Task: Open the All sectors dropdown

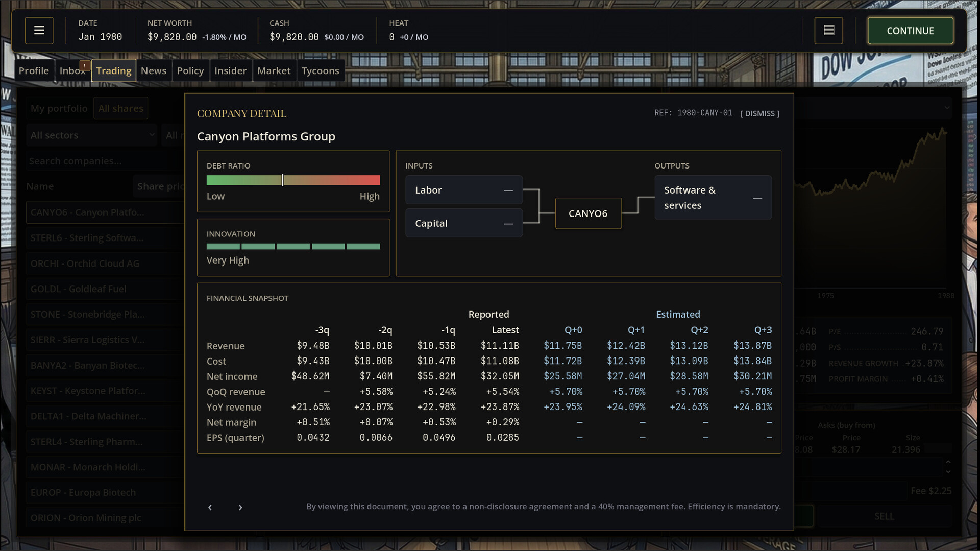Action: 92,135
